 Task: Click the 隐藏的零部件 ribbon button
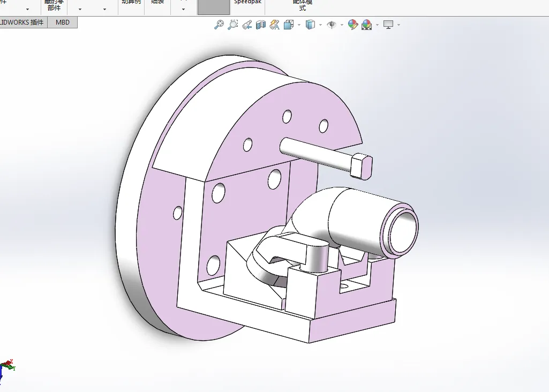pyautogui.click(x=54, y=5)
